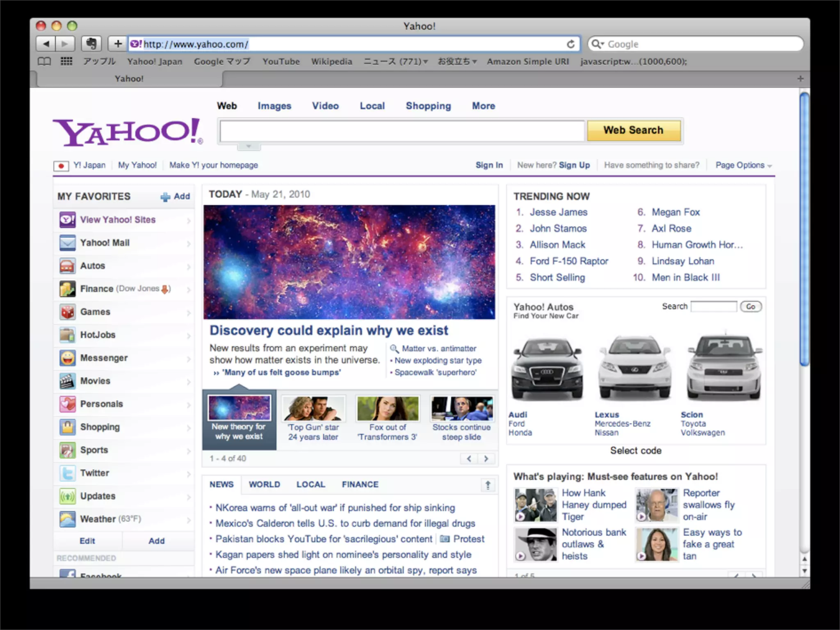Screen dimensions: 840x630
Task: Open Messenger via smiley face icon
Action: (67, 358)
